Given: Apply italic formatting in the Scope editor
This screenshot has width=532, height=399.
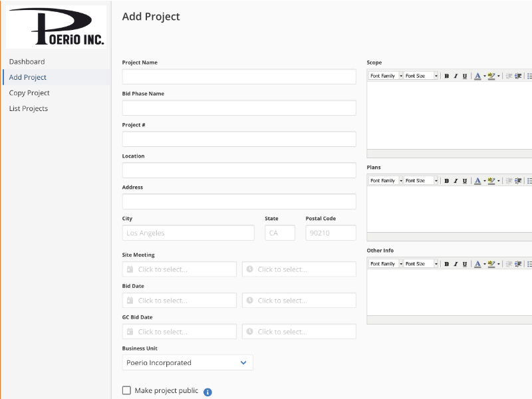Looking at the screenshot, I should click(456, 75).
